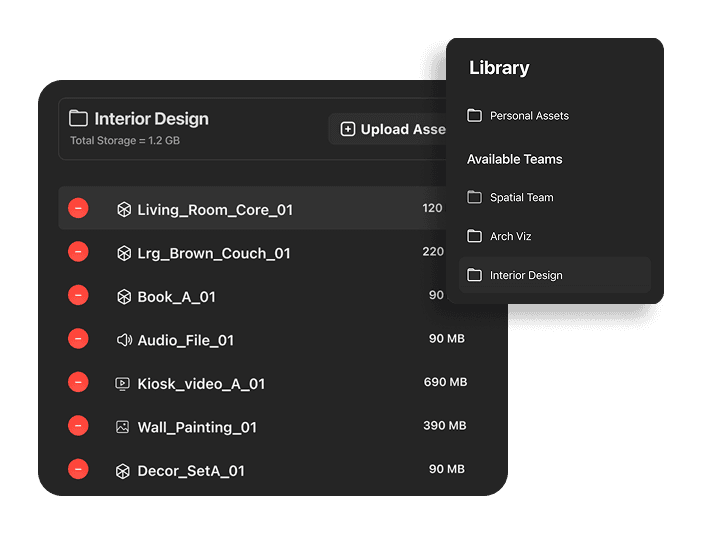Select the Lrg_Brown_Couch_01 asset name
Viewport: 712px width, 540px height.
coord(214,253)
